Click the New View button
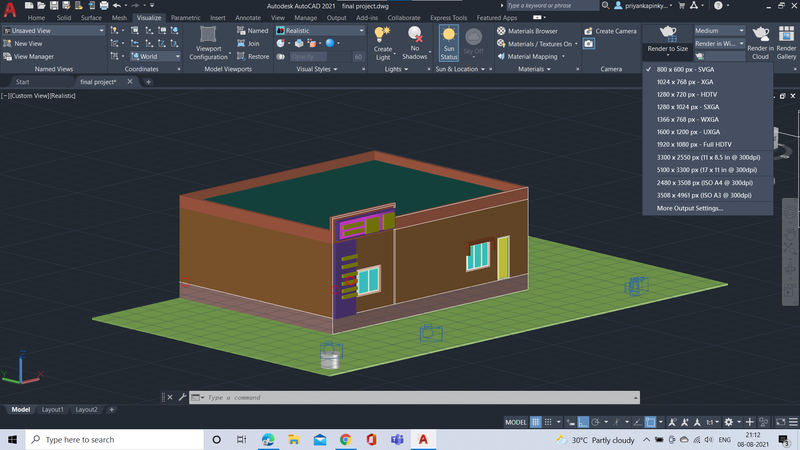The height and width of the screenshot is (450, 800). click(23, 43)
